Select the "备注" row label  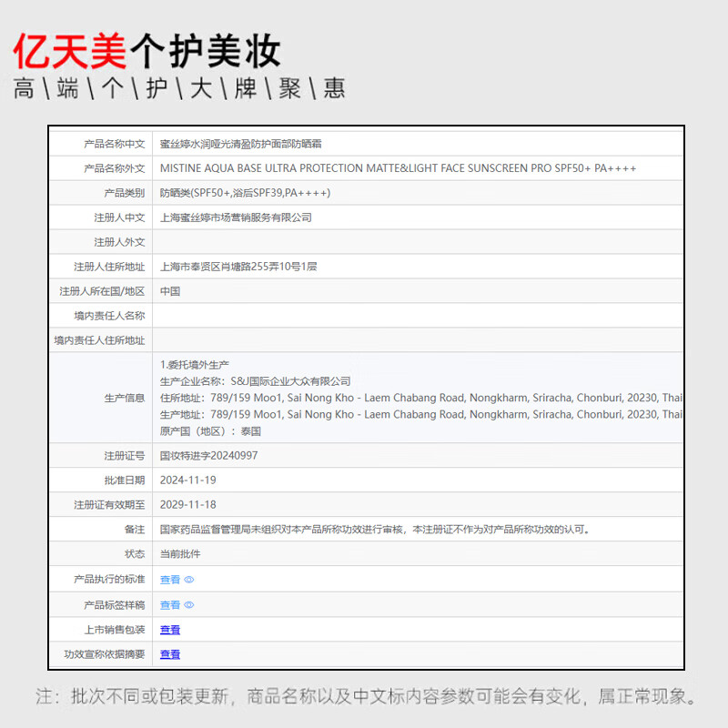click(x=135, y=530)
